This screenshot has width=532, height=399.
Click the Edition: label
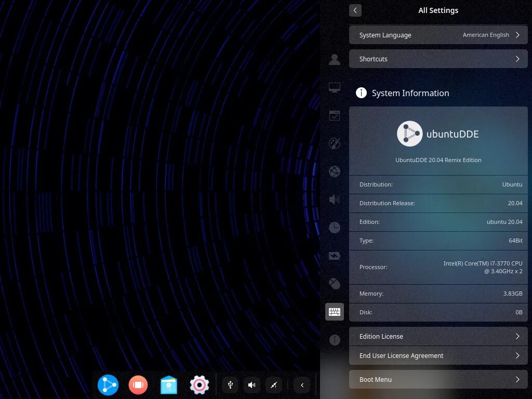click(x=369, y=221)
